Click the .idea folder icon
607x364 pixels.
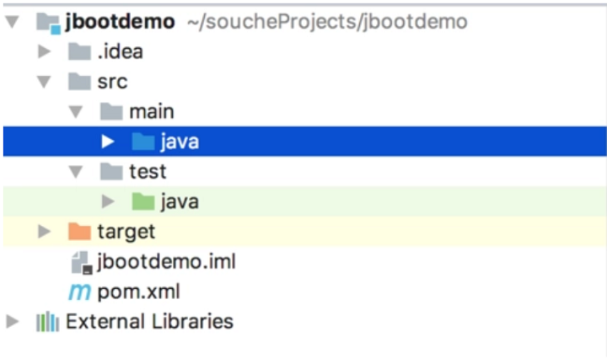coord(79,51)
